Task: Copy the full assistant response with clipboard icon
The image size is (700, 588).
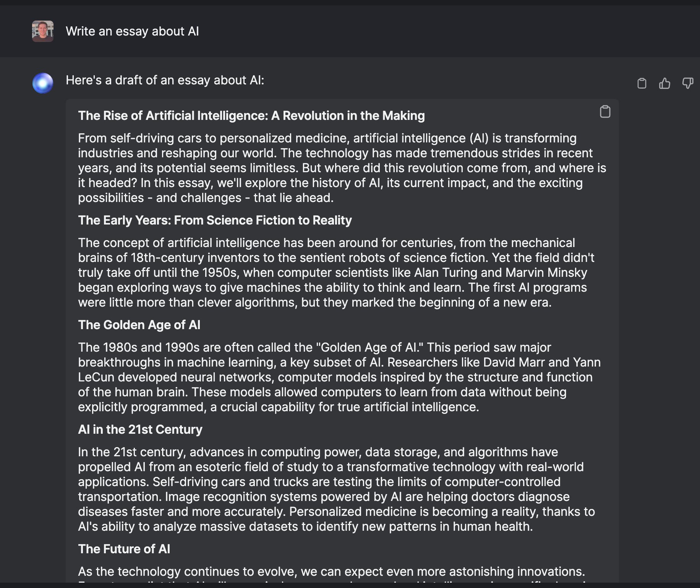Action: click(x=642, y=83)
